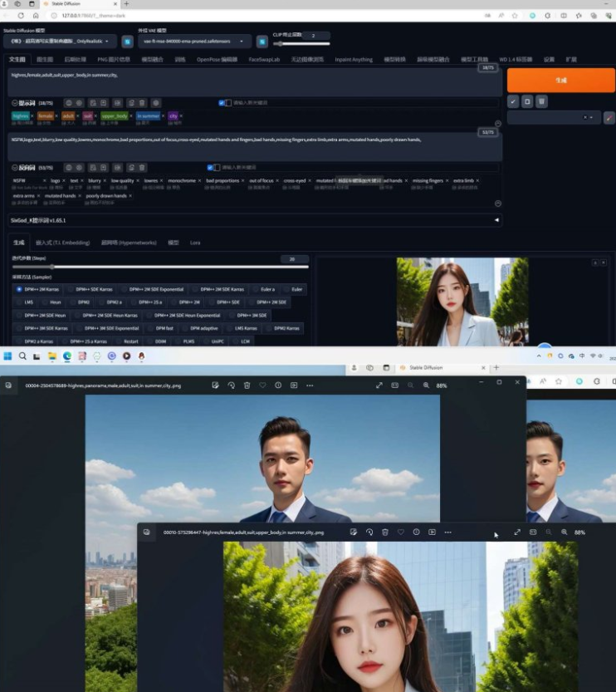Viewport: 616px width, 692px height.
Task: Toggle the checkbox beside negative keyword input
Action: click(210, 168)
